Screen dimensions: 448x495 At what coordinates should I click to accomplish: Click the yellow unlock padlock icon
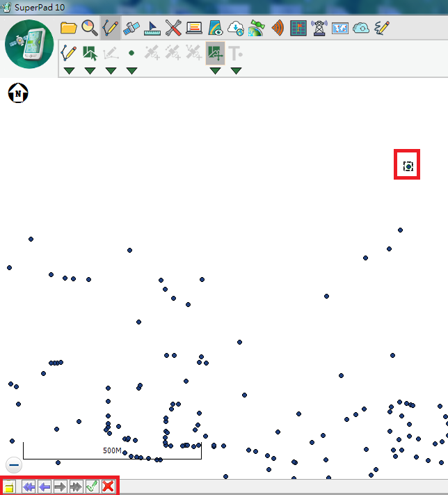tap(10, 487)
